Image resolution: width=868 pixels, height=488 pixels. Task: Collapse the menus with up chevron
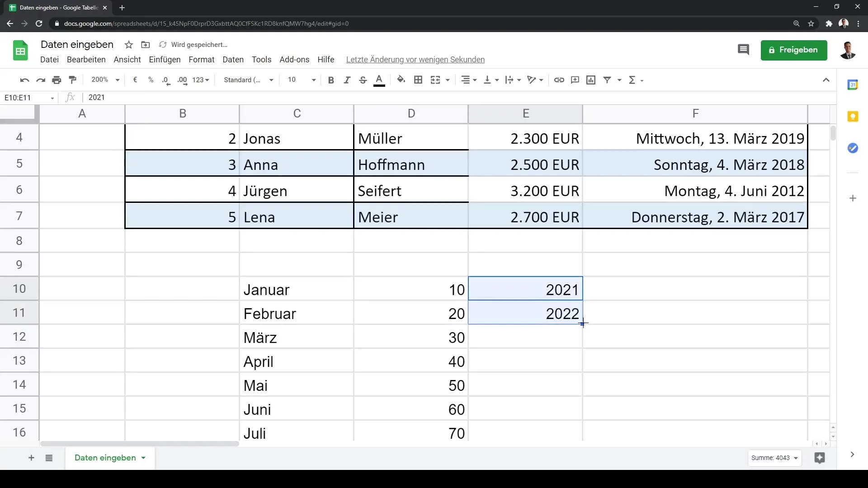(826, 80)
